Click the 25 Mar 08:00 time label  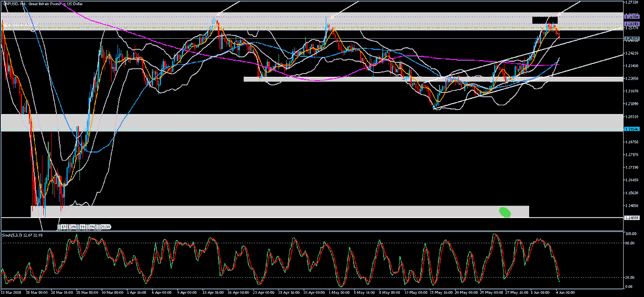pyautogui.click(x=87, y=293)
